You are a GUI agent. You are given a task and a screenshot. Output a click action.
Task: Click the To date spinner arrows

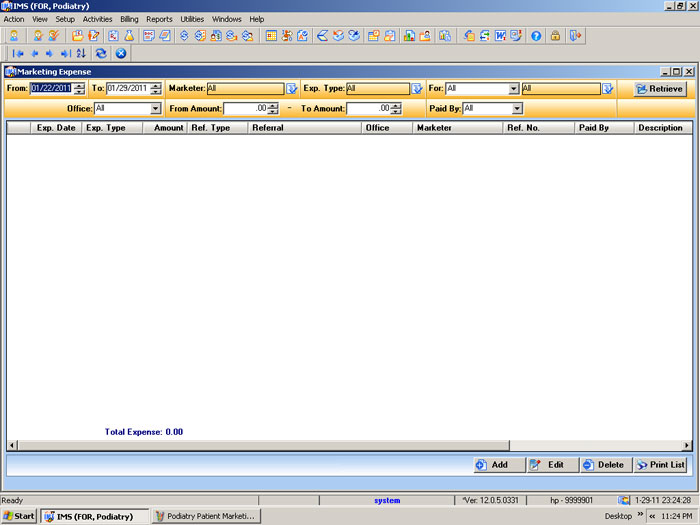pyautogui.click(x=156, y=88)
